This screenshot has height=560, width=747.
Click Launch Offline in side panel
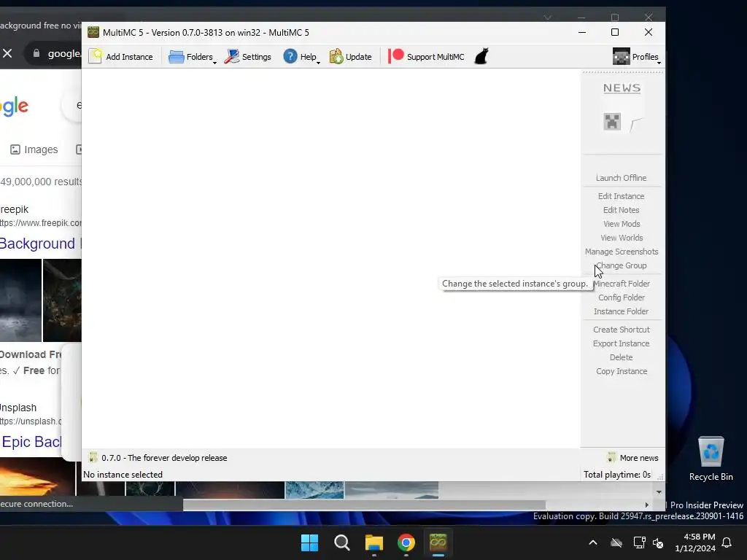tap(622, 178)
